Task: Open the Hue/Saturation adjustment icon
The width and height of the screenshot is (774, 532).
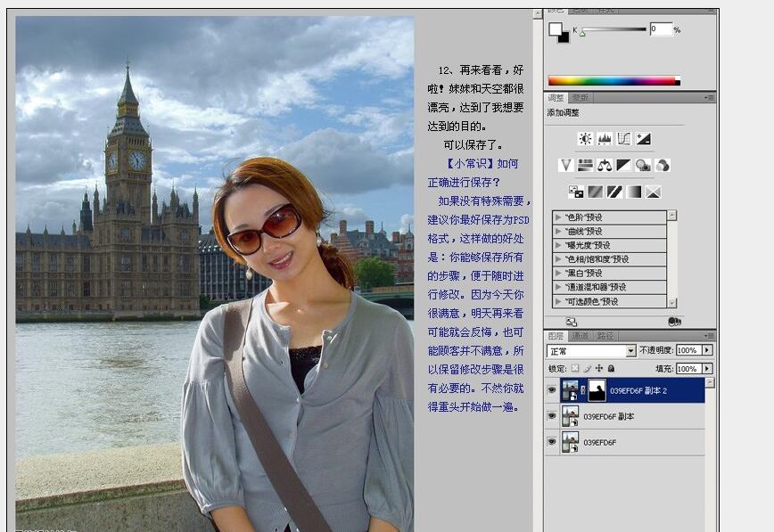Action: (x=586, y=164)
